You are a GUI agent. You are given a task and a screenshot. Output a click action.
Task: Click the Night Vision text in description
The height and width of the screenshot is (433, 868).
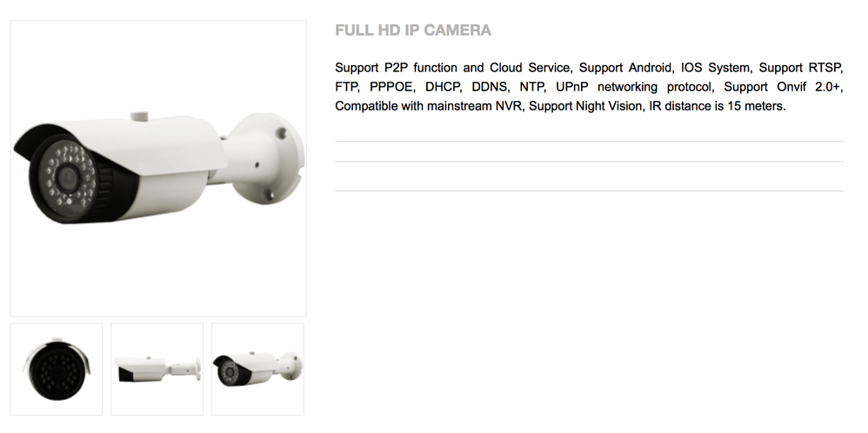(609, 106)
